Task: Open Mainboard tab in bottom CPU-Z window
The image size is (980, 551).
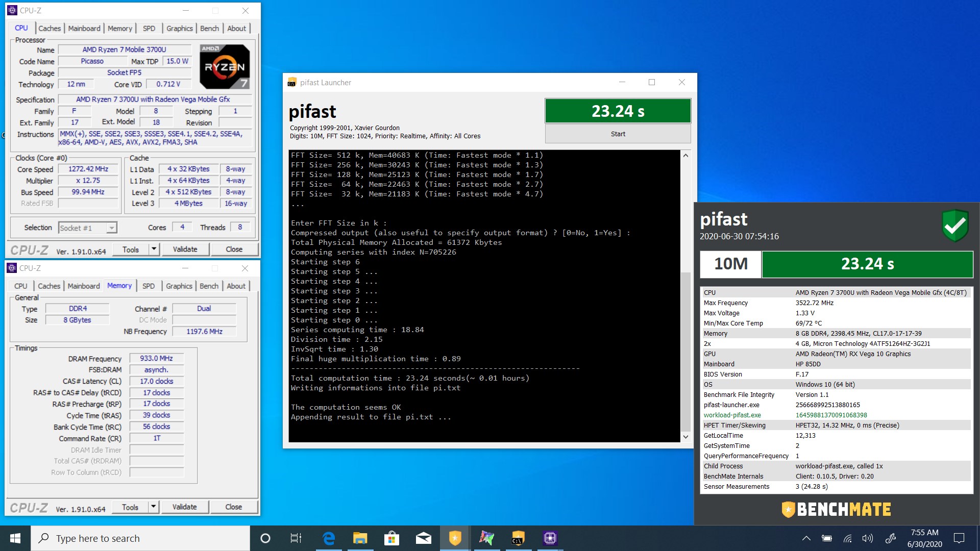Action: (84, 286)
